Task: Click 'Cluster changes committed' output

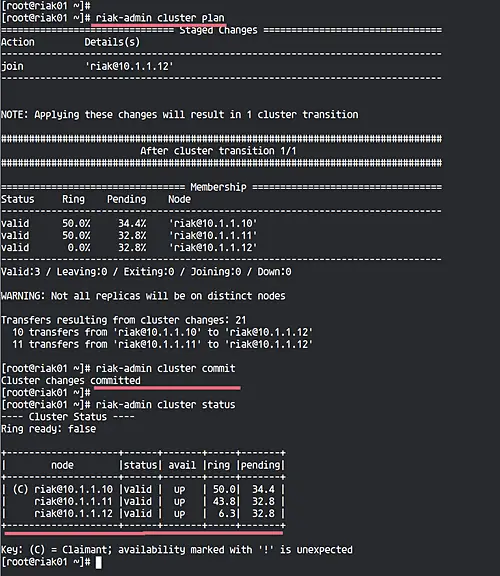Action: pyautogui.click(x=71, y=381)
